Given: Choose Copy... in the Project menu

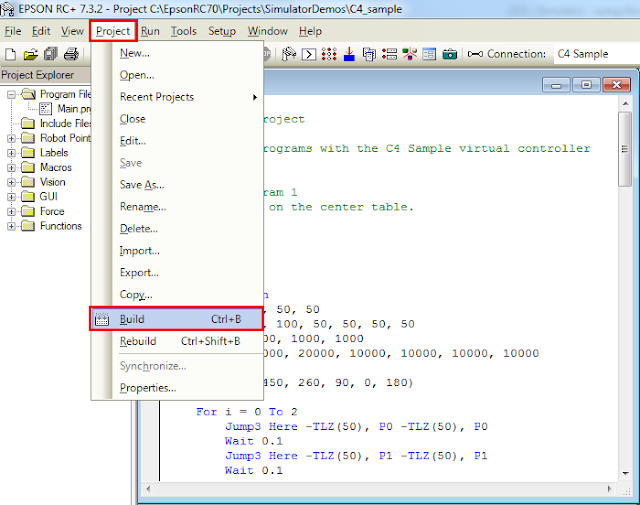Looking at the screenshot, I should click(177, 295).
